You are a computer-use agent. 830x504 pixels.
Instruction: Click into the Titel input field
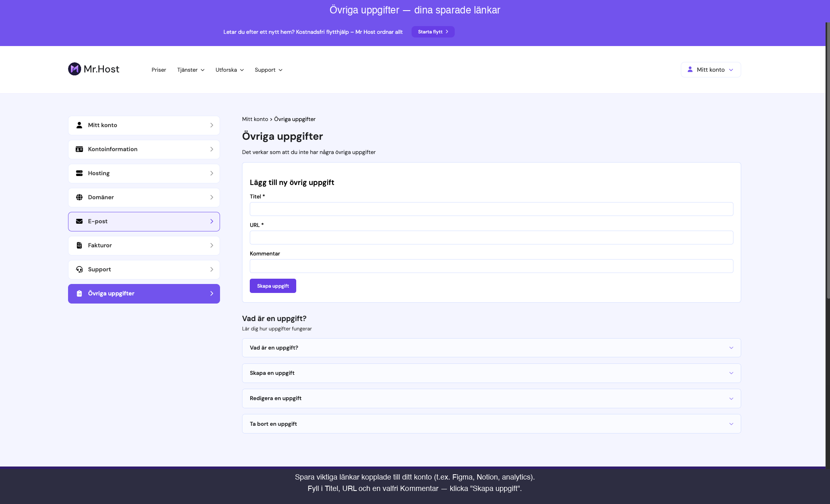491,209
